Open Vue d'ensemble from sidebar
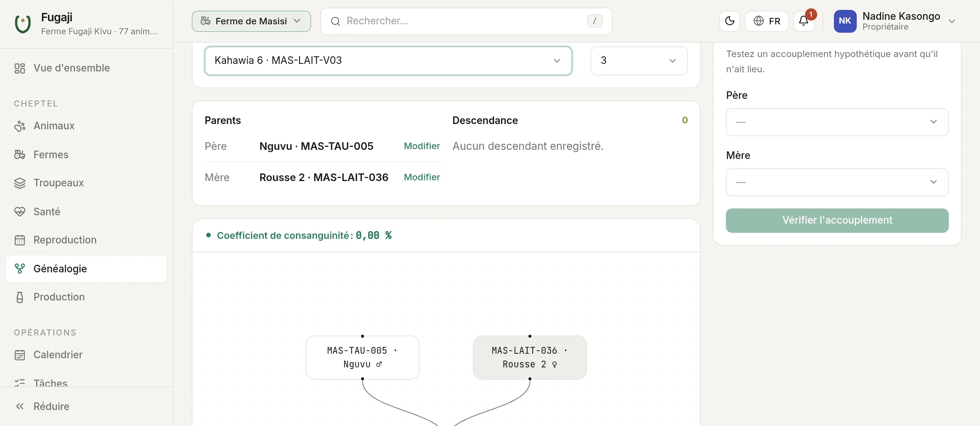Image resolution: width=980 pixels, height=426 pixels. (86, 68)
